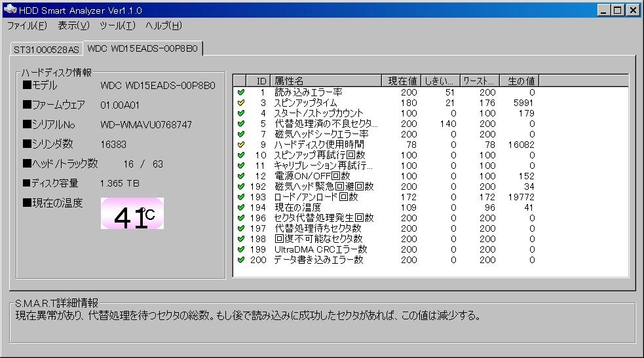Click status icon for 電源ON/OFF回数
Screen dimensions: 644x358
click(241, 176)
